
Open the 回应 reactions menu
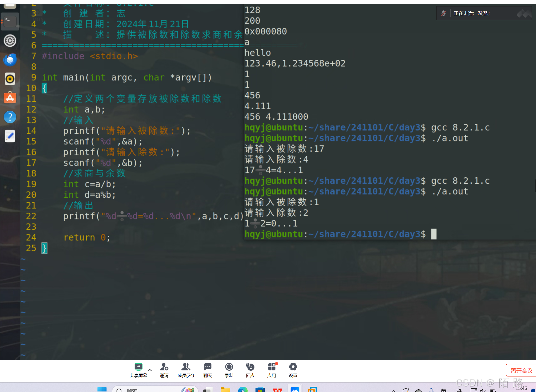point(250,367)
